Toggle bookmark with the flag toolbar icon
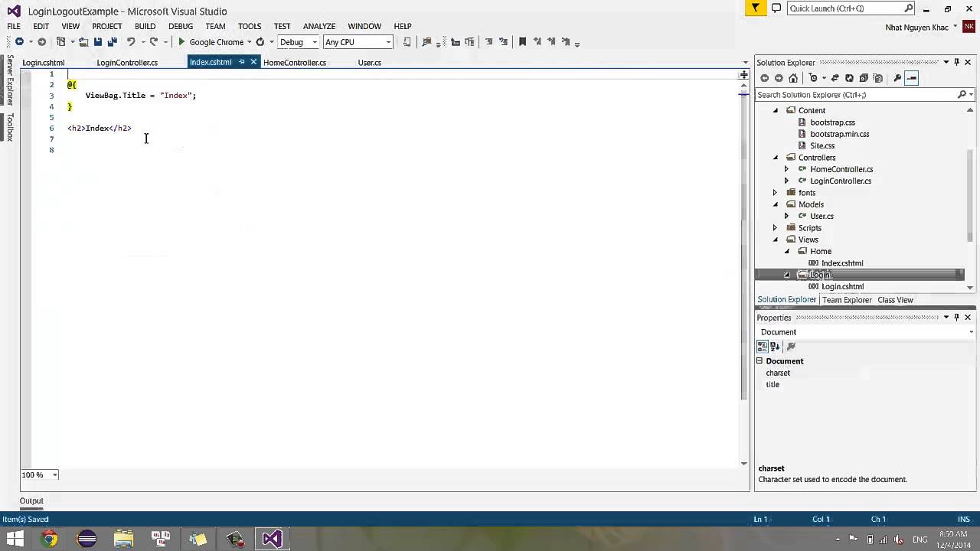 pos(522,42)
